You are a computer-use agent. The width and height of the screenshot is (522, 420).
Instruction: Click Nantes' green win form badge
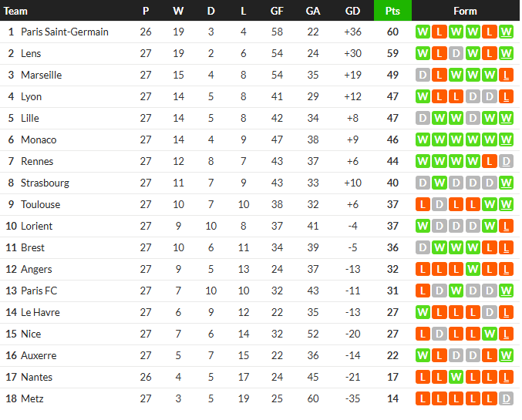coord(456,377)
